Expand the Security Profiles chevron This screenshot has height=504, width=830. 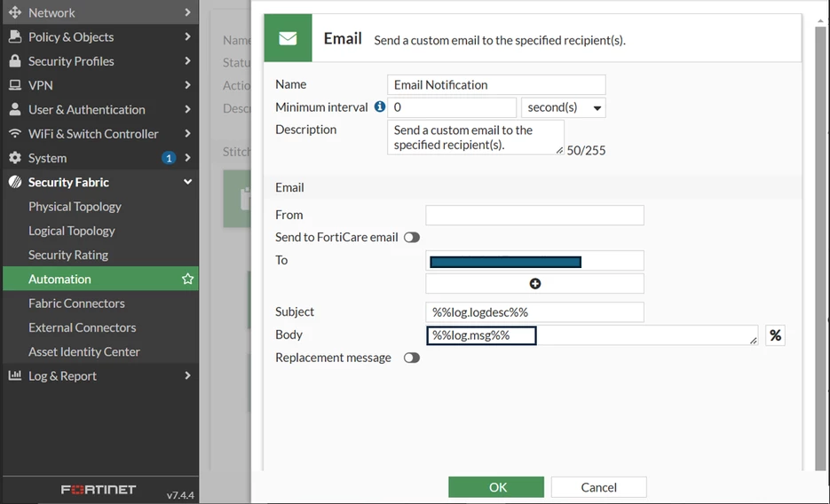click(x=187, y=61)
